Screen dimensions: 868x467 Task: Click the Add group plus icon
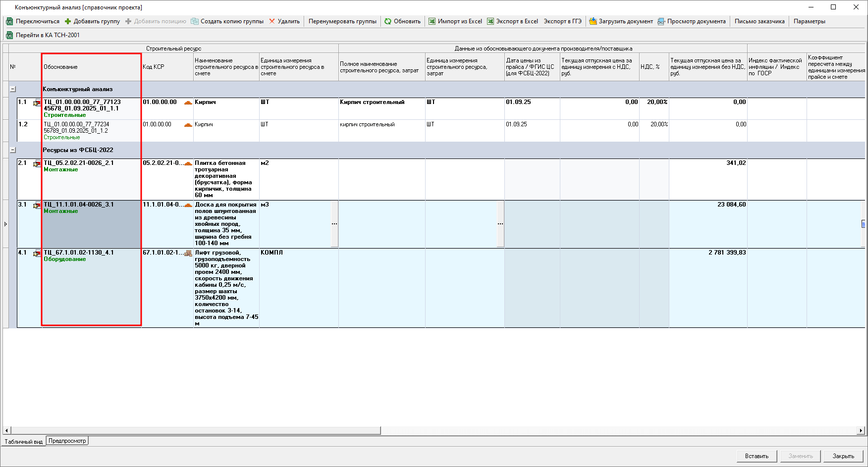68,21
